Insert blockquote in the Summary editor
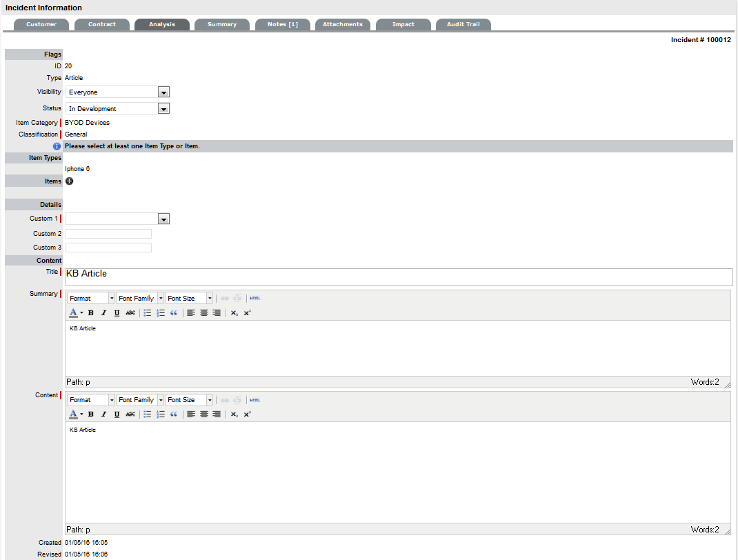 [174, 313]
